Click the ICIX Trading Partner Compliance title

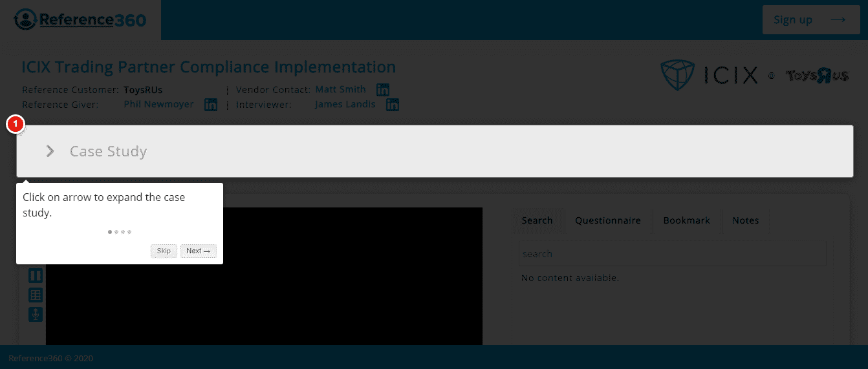(x=209, y=67)
